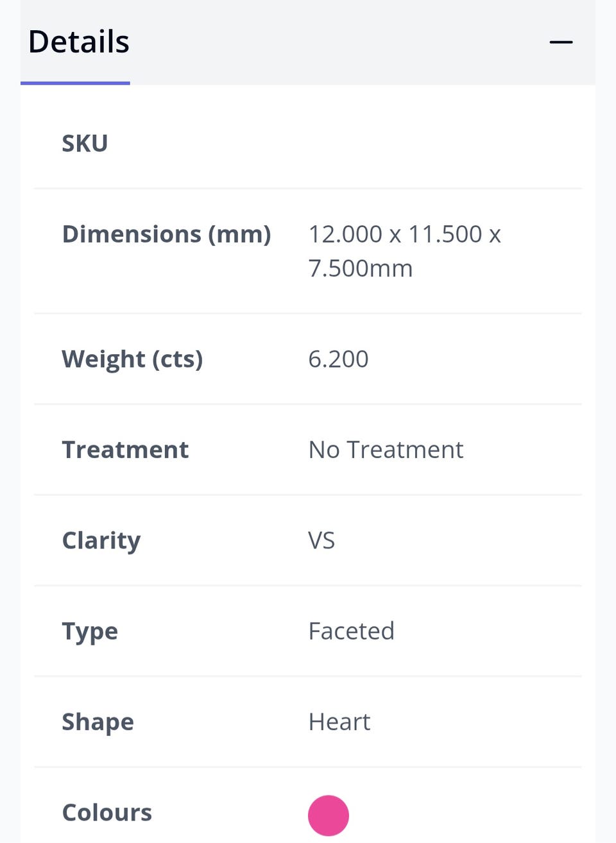This screenshot has height=843, width=616.
Task: Select the No Treatment value
Action: click(x=386, y=450)
